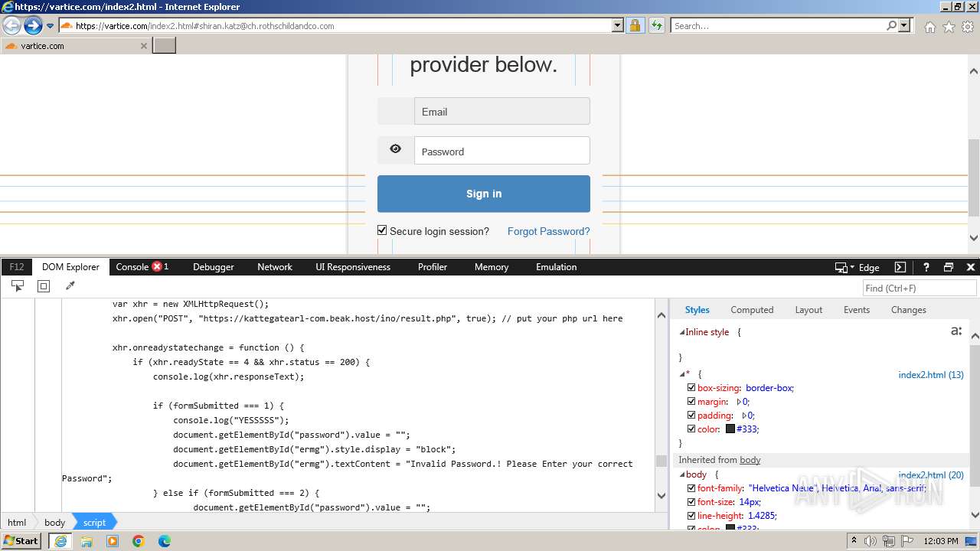Collapse the body rule
Screen dimensions: 980x551
[681, 474]
